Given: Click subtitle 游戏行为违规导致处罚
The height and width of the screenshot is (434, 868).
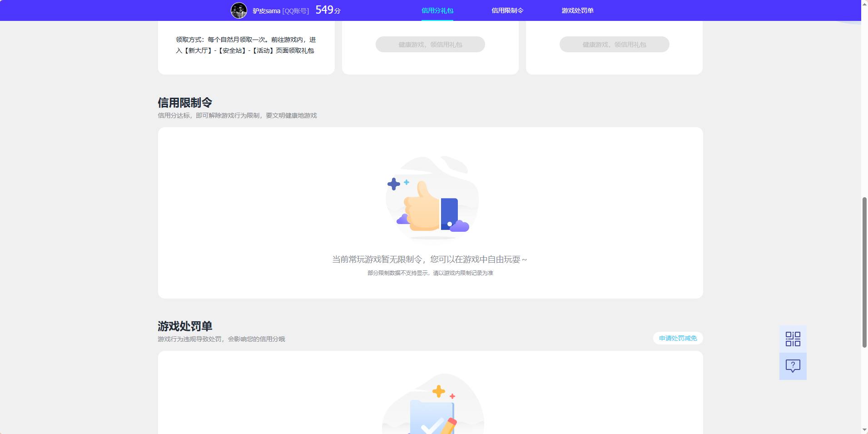Looking at the screenshot, I should tap(189, 339).
